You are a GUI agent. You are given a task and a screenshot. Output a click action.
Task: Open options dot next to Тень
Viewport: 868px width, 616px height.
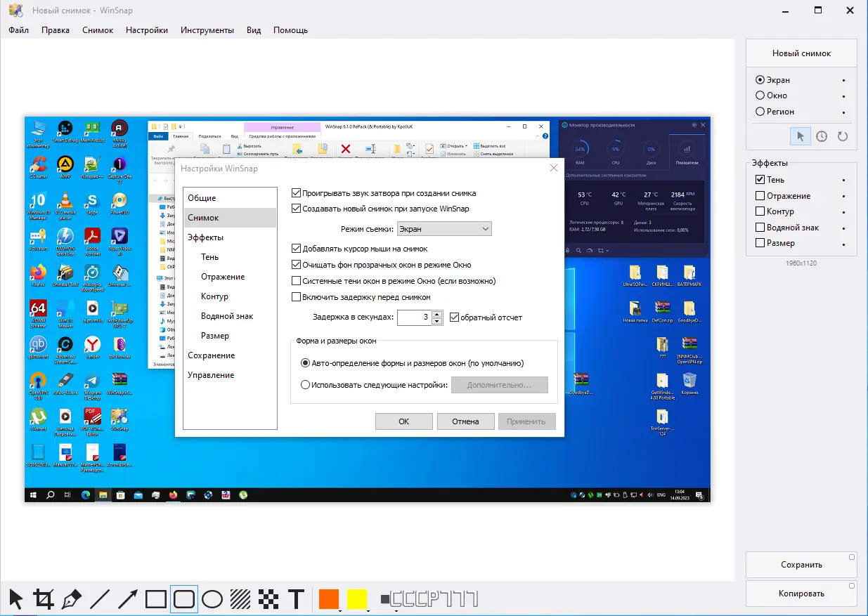click(844, 181)
